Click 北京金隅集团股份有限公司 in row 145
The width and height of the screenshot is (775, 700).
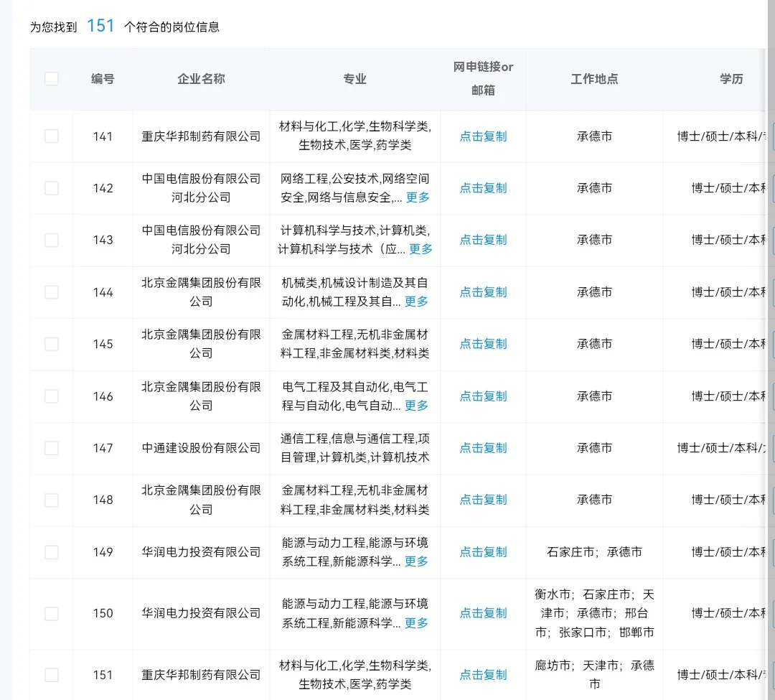(x=201, y=344)
